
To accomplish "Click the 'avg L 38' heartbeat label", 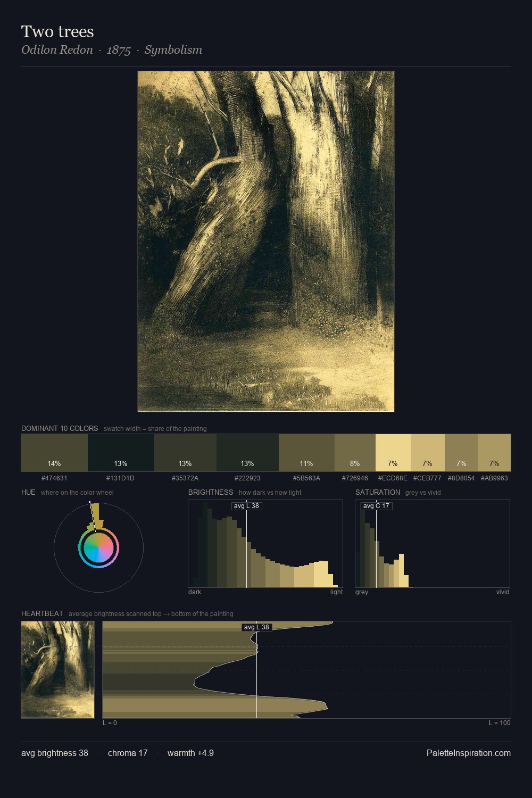I will tap(256, 627).
